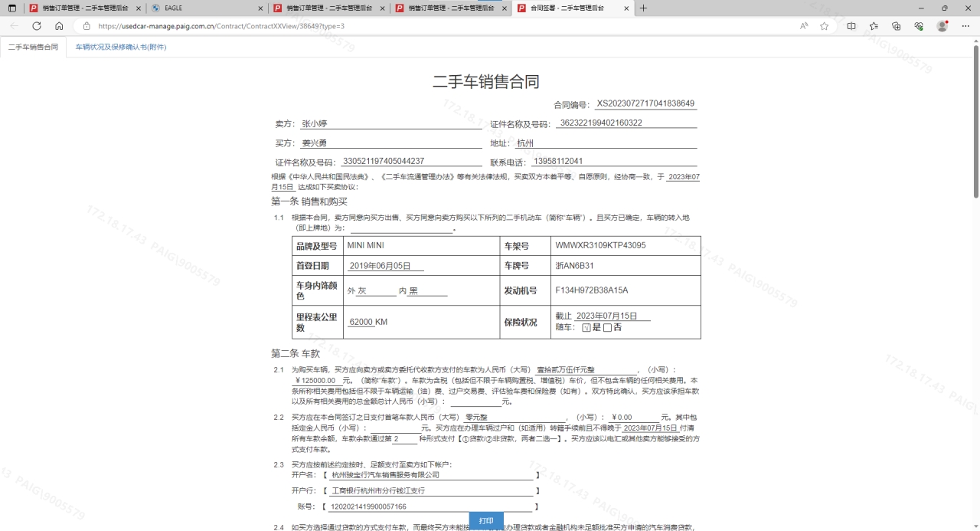
Task: Open the Favorites list
Action: [x=874, y=26]
